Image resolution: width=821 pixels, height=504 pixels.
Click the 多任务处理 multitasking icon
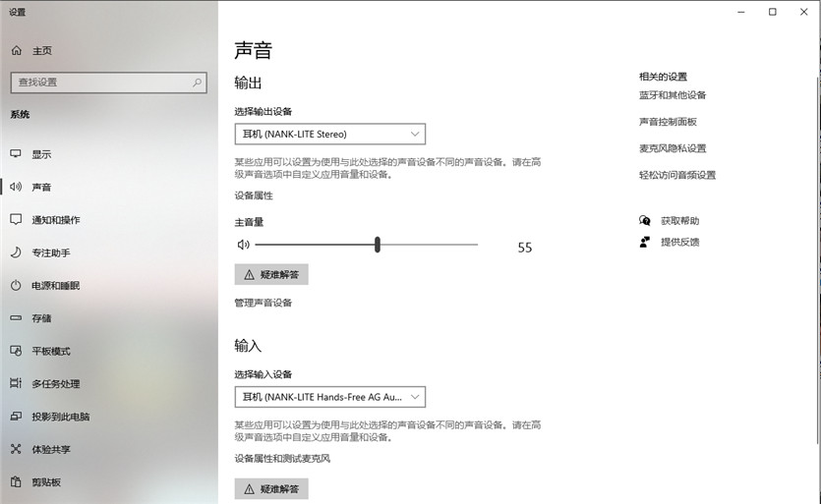(x=16, y=383)
